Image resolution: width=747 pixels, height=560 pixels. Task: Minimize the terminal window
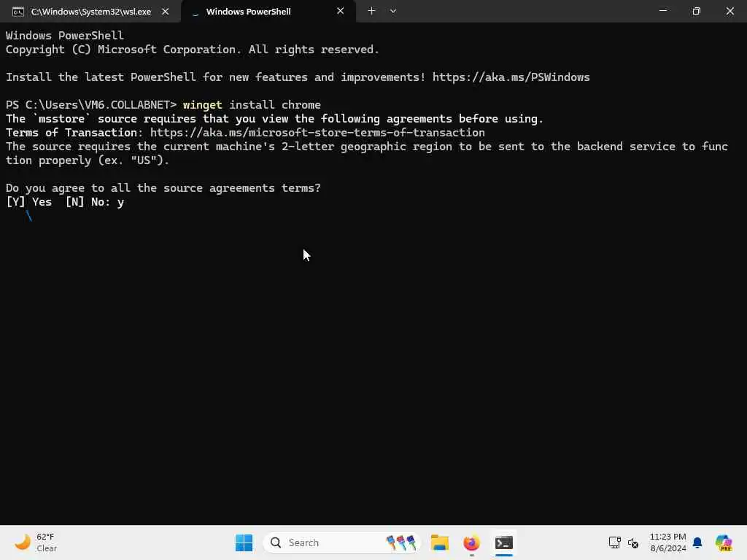point(662,11)
